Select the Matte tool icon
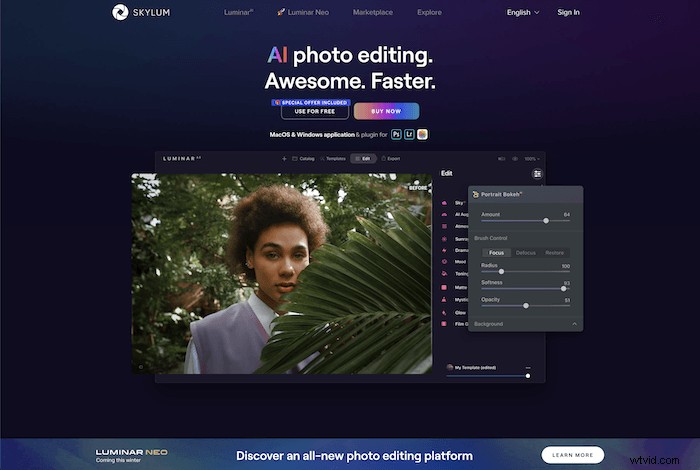The image size is (700, 470). (444, 287)
